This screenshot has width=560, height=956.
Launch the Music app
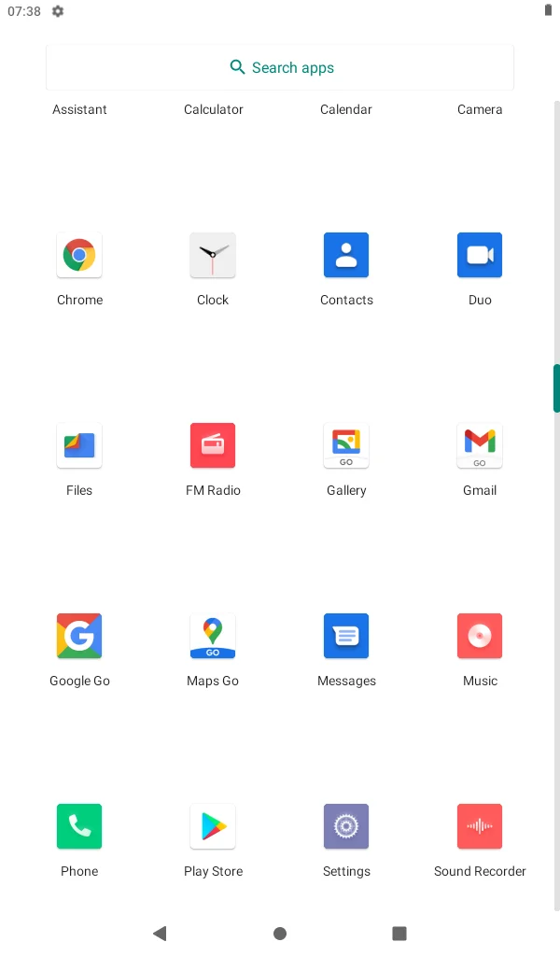tap(480, 636)
